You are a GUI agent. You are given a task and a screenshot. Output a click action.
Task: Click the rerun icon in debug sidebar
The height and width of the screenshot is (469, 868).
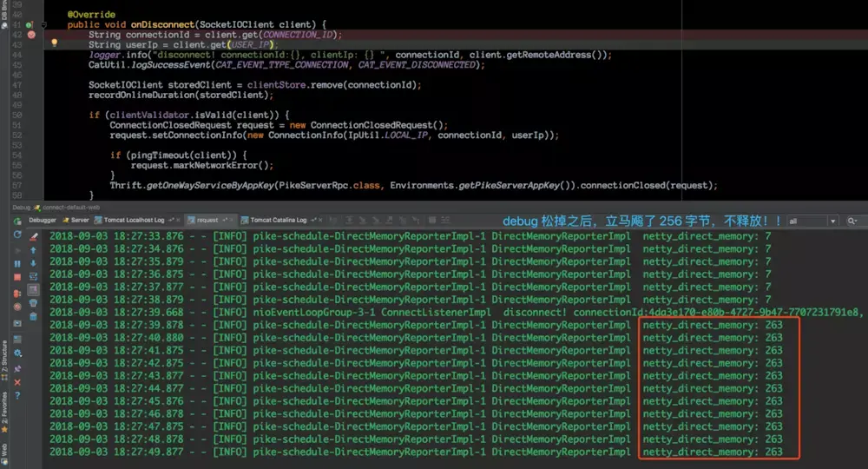pyautogui.click(x=17, y=234)
